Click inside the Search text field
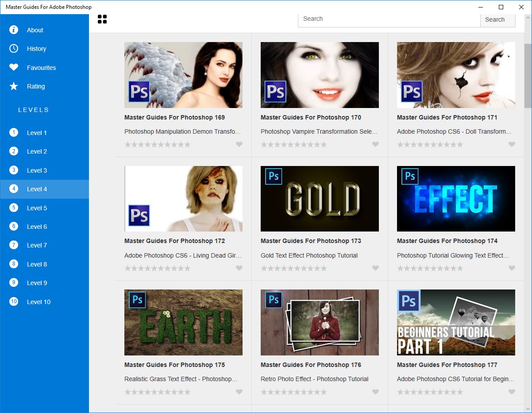Viewport: 532px width, 413px height. (x=389, y=19)
